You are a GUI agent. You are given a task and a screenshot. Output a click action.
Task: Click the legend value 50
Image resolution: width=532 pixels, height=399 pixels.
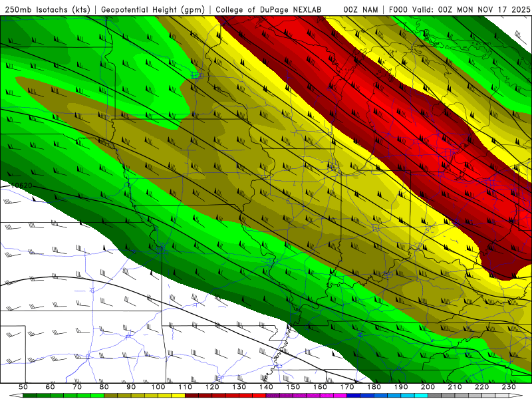pyautogui.click(x=23, y=387)
